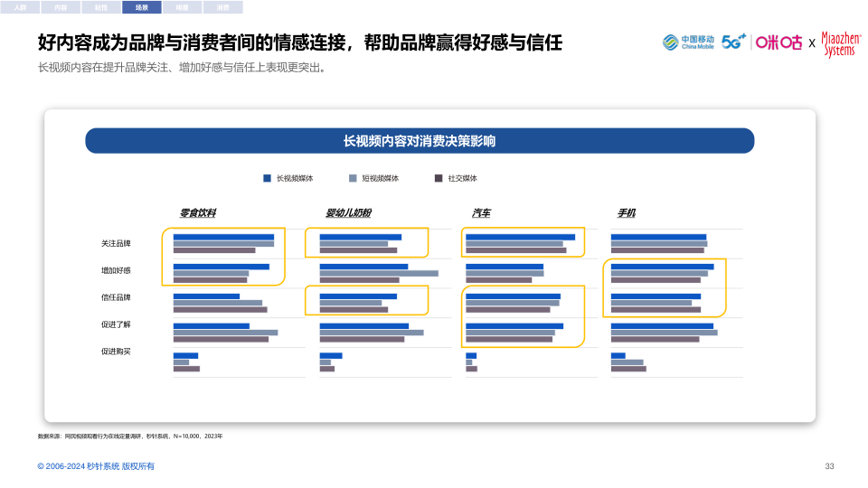
Task: Click the 短视频媒体 legend color square
Action: point(353,178)
